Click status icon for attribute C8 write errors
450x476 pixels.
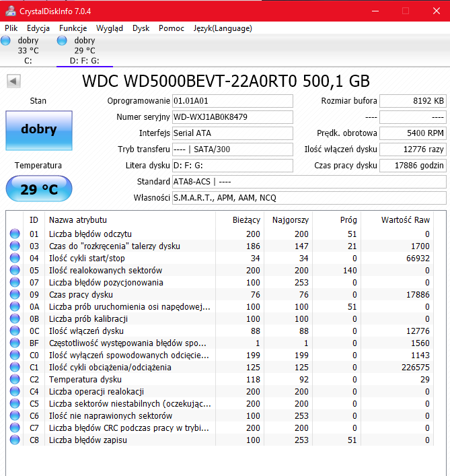[x=15, y=440]
